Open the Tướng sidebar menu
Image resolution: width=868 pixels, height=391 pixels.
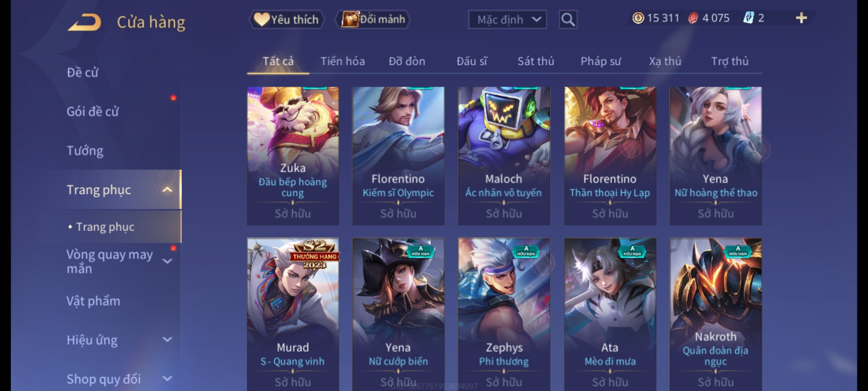click(x=85, y=151)
